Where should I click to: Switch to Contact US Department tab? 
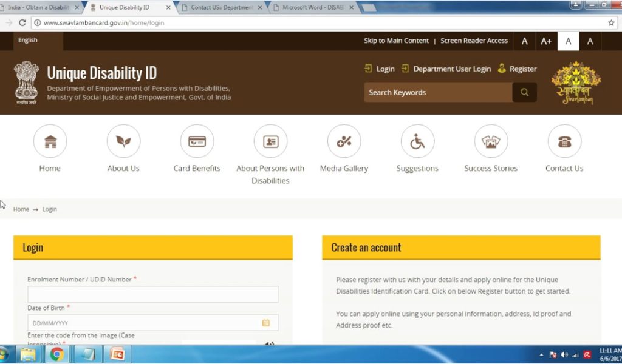[222, 7]
